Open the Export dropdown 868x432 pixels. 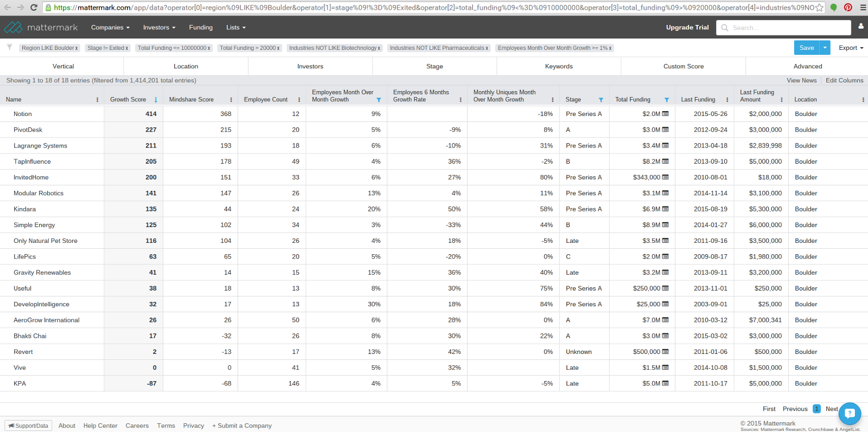coord(851,48)
